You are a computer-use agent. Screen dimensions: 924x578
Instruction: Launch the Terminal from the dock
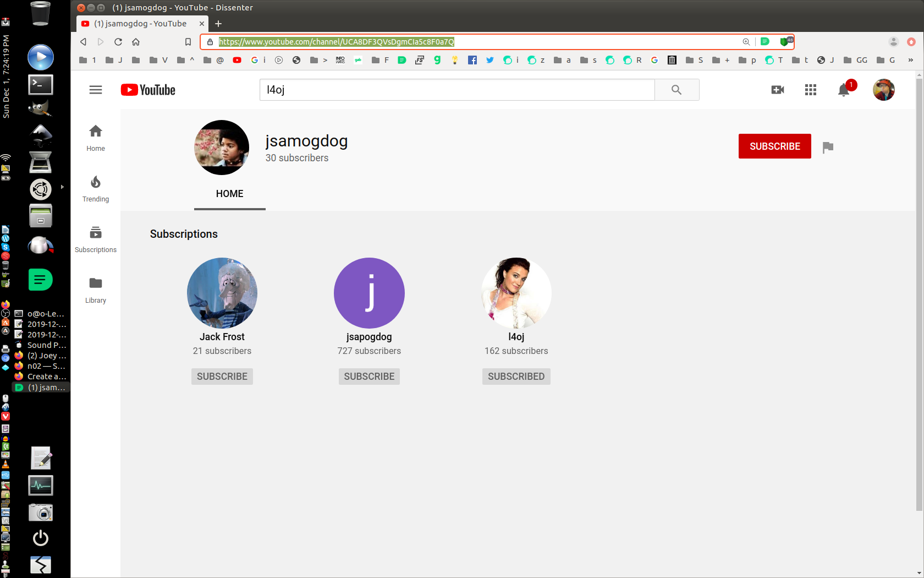41,84
